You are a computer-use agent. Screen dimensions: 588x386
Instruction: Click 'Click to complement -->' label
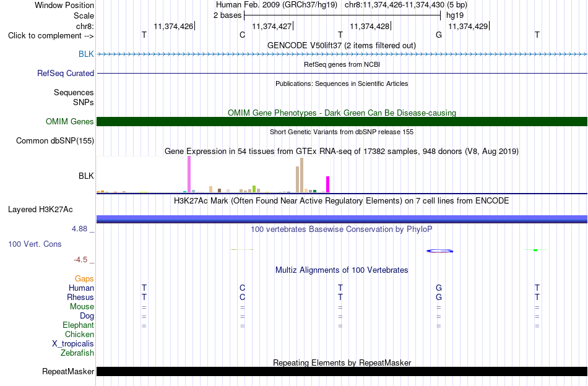pos(51,36)
